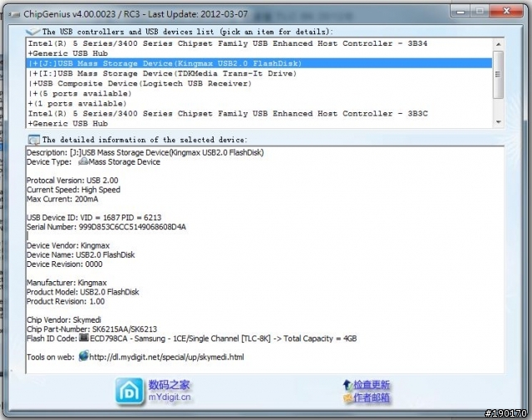Click the Flash ID Code Samsung TLC-8K line
This screenshot has height=420, width=532.
(191, 338)
